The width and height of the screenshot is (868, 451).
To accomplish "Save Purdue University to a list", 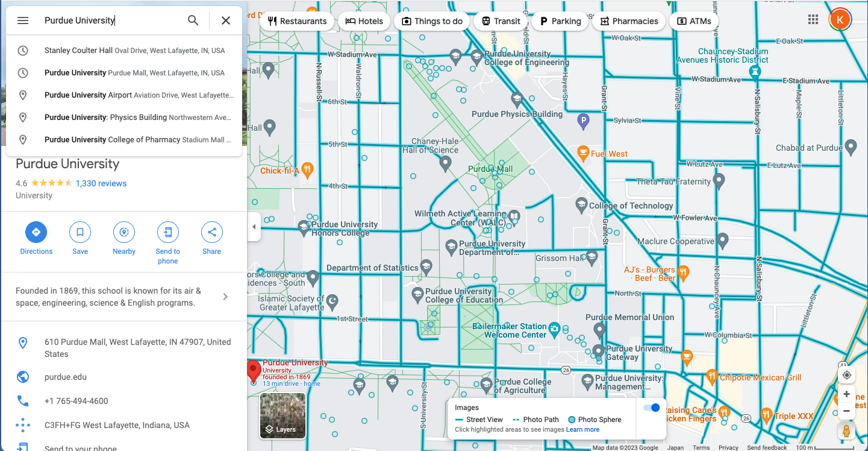I will tap(80, 238).
